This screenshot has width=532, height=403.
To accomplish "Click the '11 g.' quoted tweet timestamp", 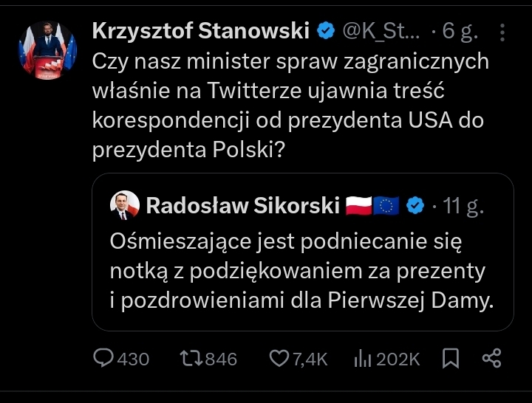I will point(463,206).
